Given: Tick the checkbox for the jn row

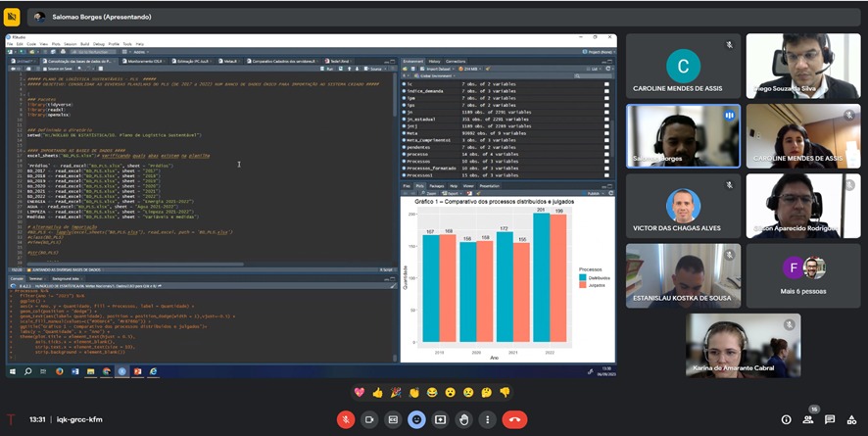Looking at the screenshot, I should (606, 113).
